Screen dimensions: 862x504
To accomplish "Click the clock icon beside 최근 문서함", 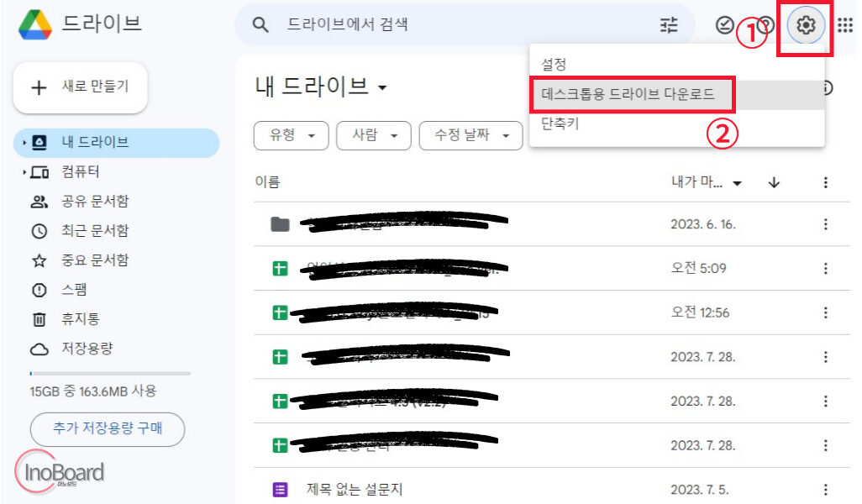I will click(x=39, y=231).
